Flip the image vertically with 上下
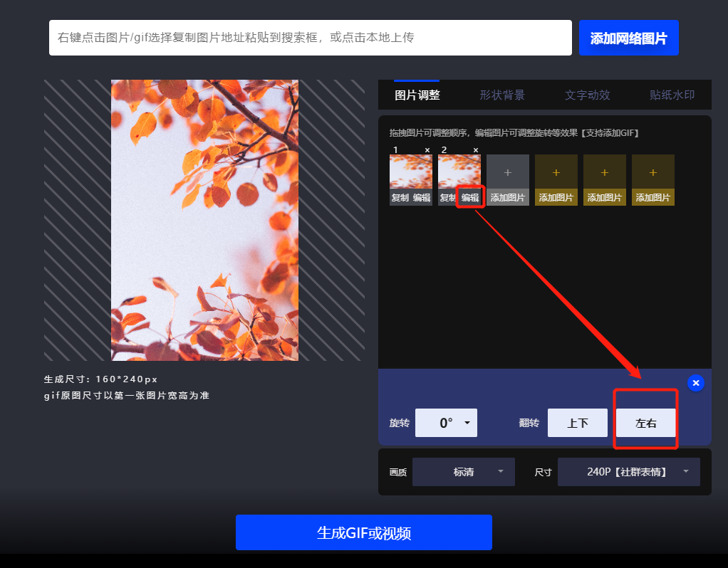This screenshot has height=568, width=728. [577, 422]
